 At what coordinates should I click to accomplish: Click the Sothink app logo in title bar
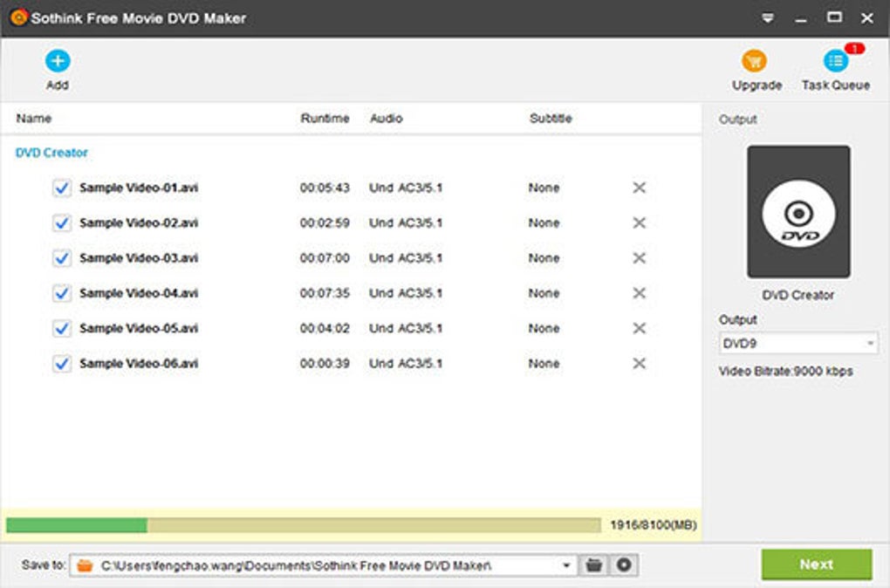point(18,17)
